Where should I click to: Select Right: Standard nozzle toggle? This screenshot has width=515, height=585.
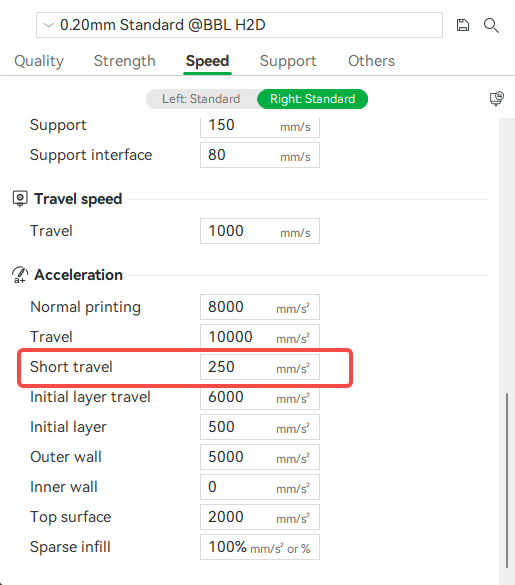312,99
